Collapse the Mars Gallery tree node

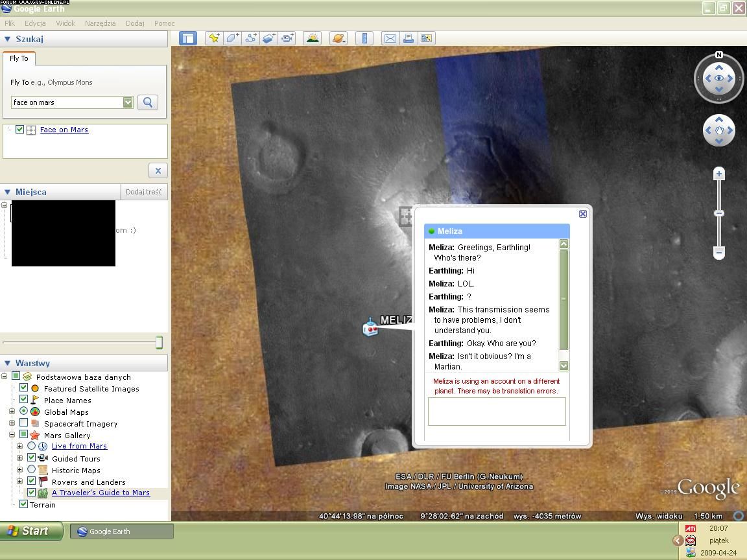[12, 435]
